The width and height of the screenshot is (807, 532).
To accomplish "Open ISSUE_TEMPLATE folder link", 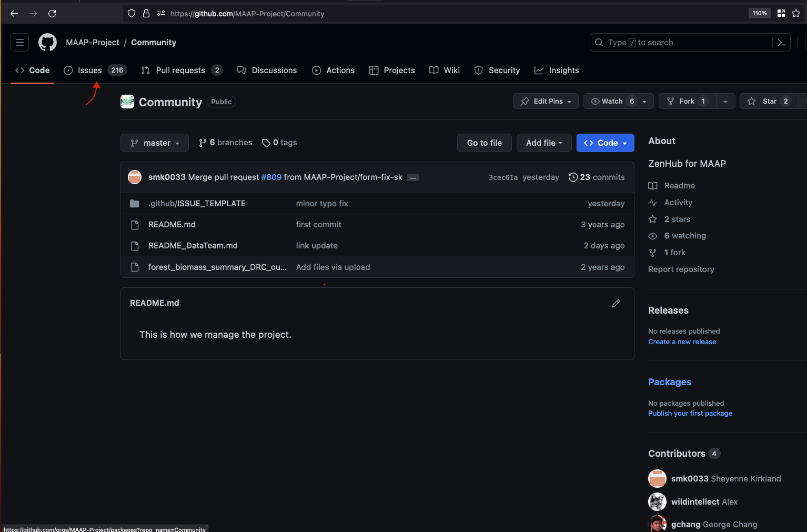I will tap(211, 204).
